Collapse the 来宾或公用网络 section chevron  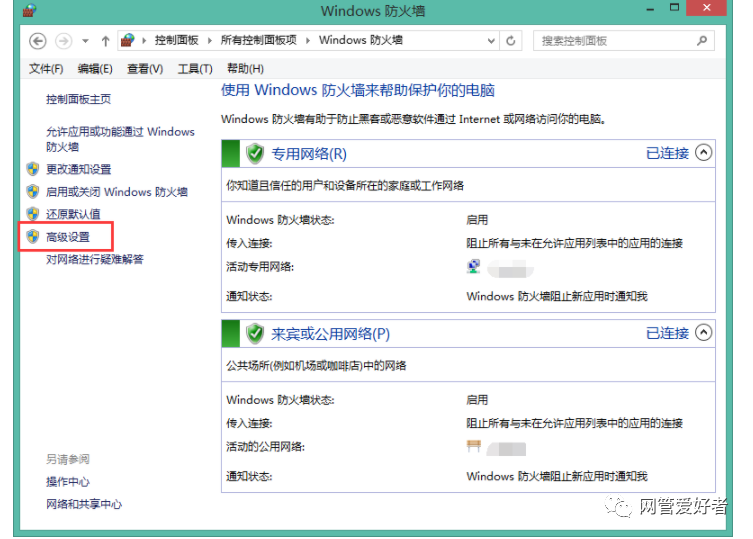coord(704,333)
